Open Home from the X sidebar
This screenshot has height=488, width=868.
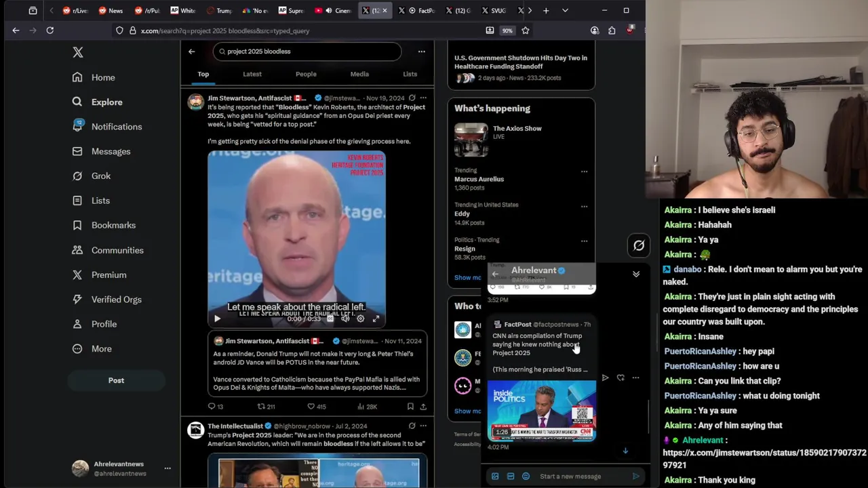point(94,77)
